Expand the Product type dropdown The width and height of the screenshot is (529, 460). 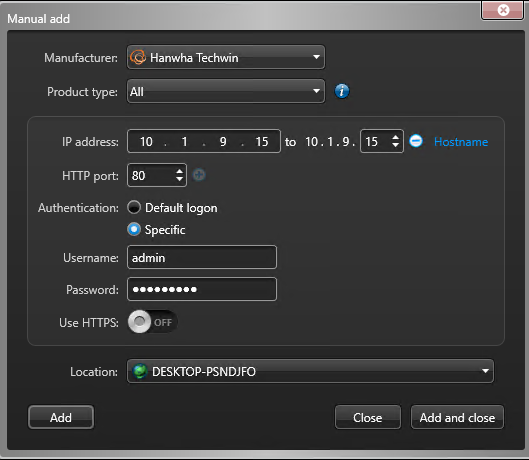click(226, 91)
